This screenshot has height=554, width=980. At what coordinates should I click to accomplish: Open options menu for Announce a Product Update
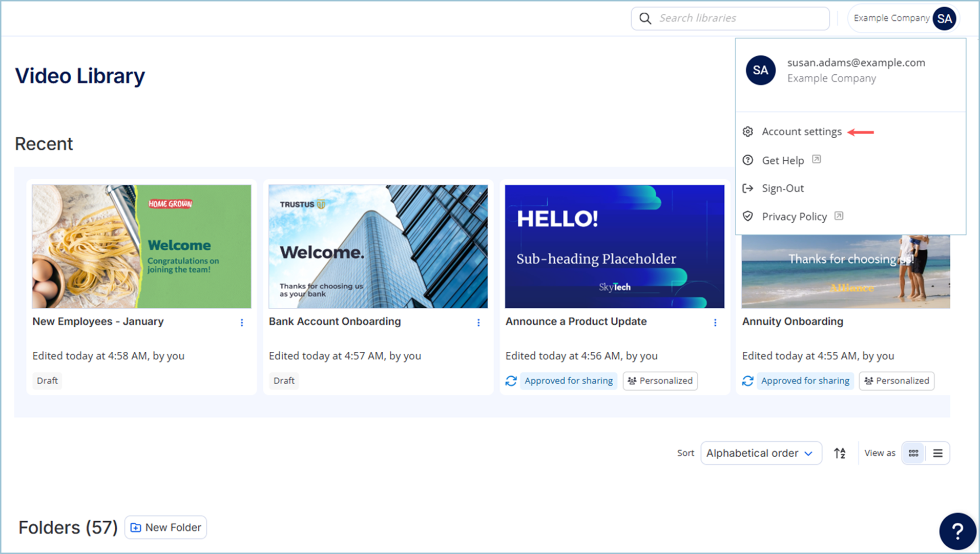[x=715, y=323]
